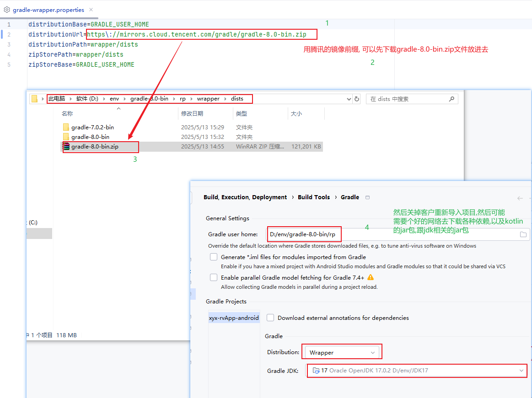Viewport: 532px width, 398px height.
Task: Open the address bar history dropdown in Explorer
Action: click(x=349, y=99)
